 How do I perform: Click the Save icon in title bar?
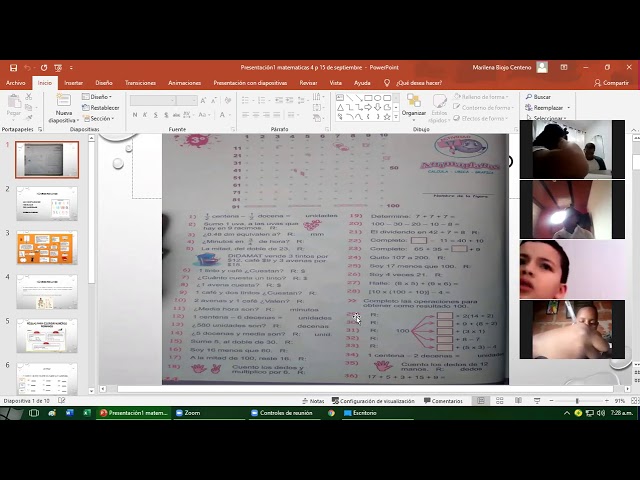point(13,68)
